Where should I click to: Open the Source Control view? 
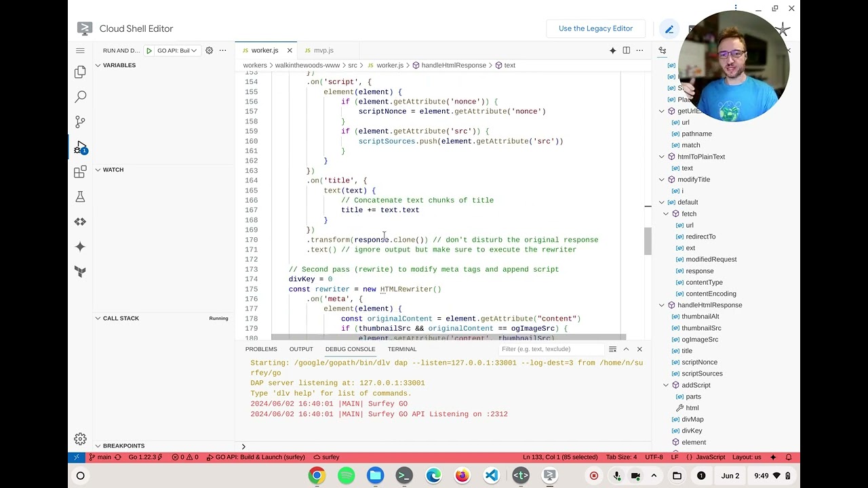click(x=80, y=122)
